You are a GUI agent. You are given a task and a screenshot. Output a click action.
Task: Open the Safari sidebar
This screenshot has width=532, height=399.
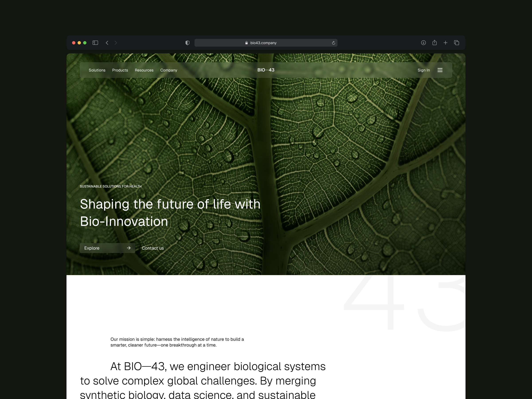coord(95,43)
